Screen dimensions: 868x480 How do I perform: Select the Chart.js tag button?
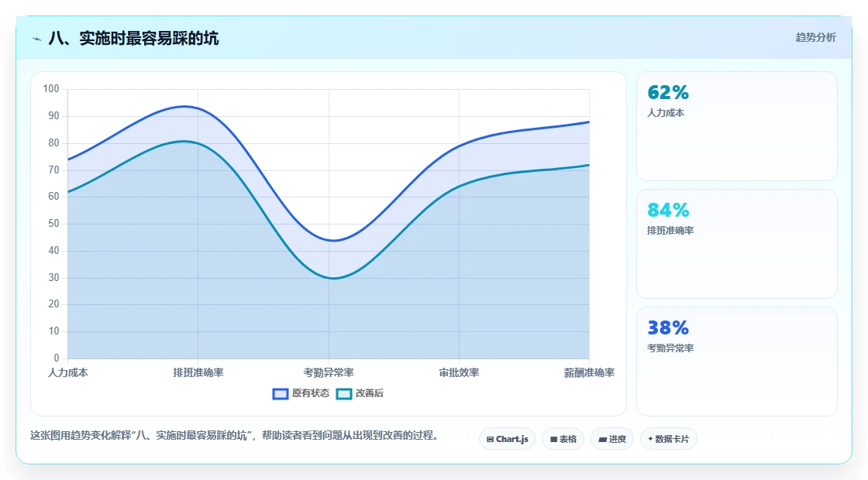tap(507, 439)
